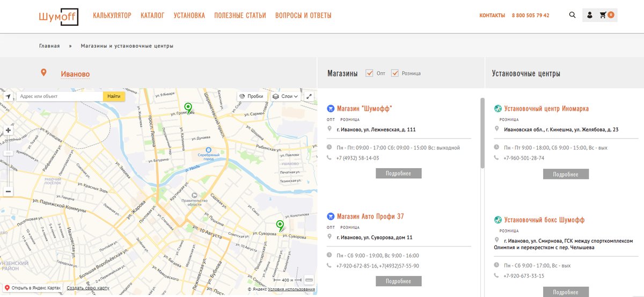
Task: Click the Главная breadcrumb link
Action: pos(49,46)
